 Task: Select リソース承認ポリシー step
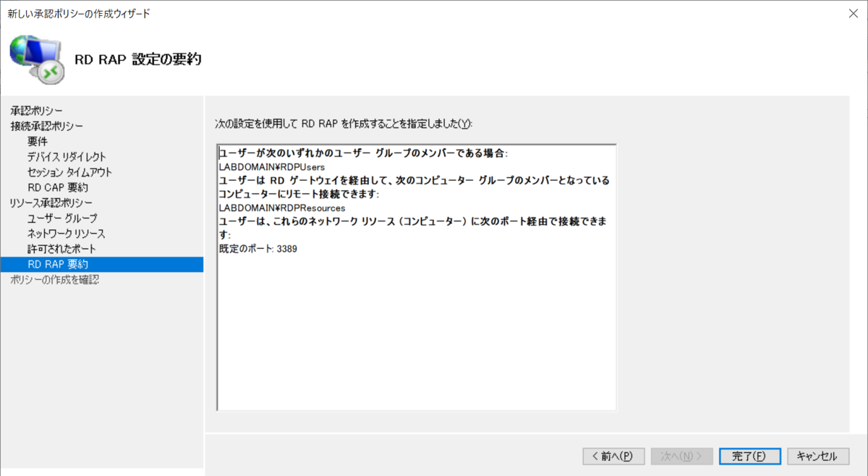click(50, 203)
